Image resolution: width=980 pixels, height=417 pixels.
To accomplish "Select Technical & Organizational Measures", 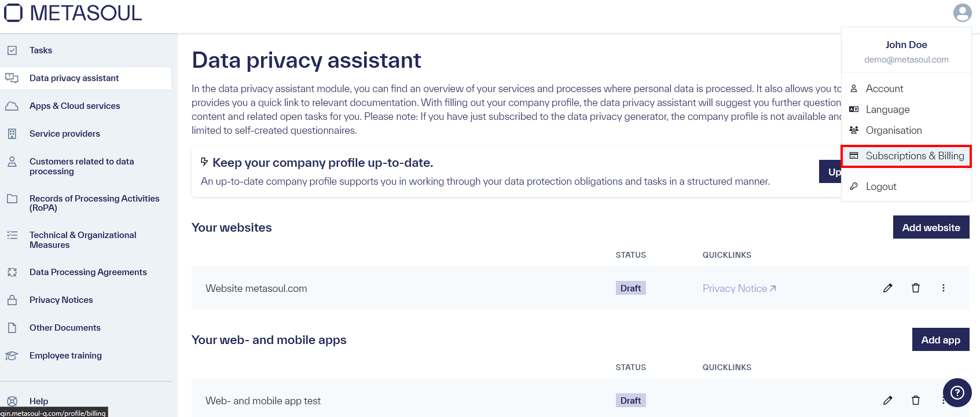I will 83,239.
